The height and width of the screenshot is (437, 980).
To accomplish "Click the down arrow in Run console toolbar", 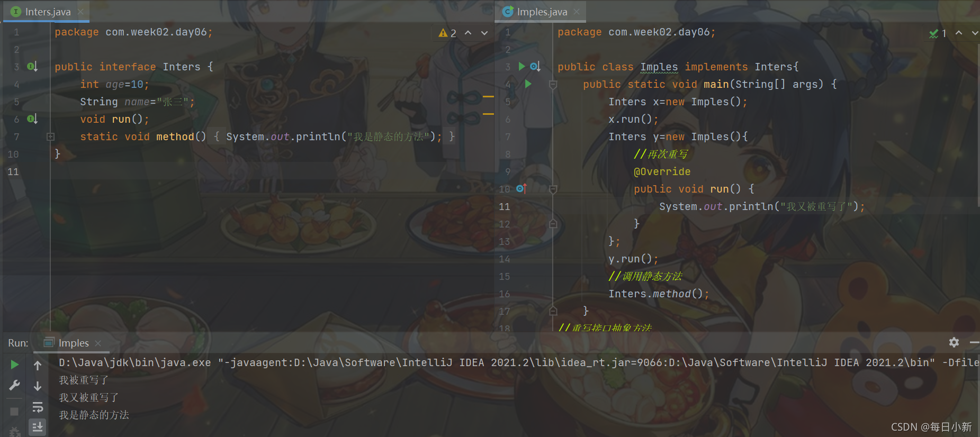I will pyautogui.click(x=38, y=386).
